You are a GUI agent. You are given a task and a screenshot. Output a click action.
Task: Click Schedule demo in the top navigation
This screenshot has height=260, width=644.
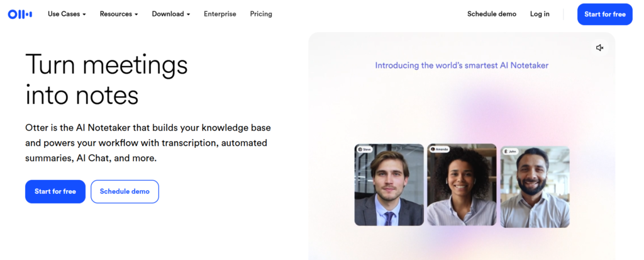pos(491,14)
